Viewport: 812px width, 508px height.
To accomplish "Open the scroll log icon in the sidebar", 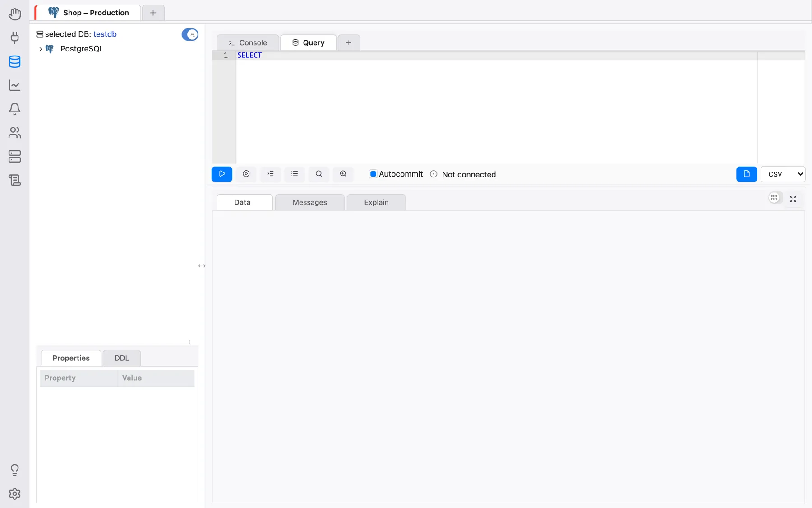I will coord(14,180).
